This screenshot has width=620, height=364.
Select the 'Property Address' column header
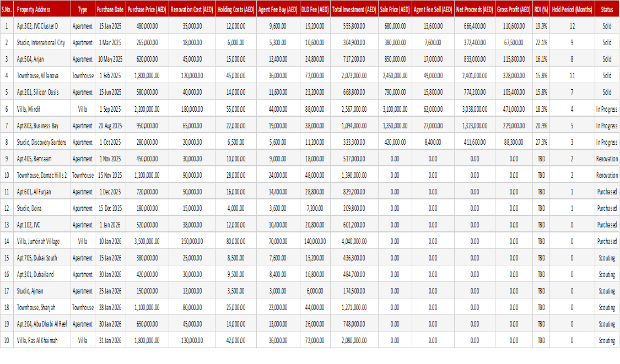42,9
